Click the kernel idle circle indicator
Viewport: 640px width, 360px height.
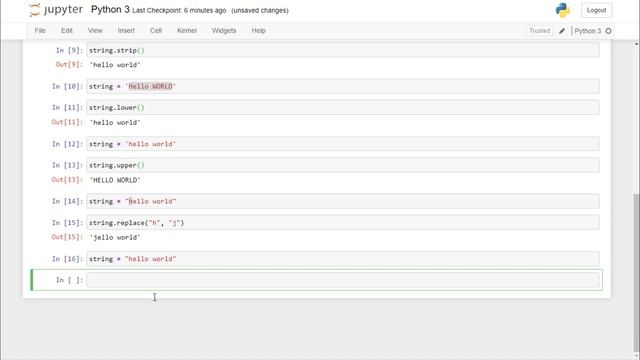click(608, 31)
